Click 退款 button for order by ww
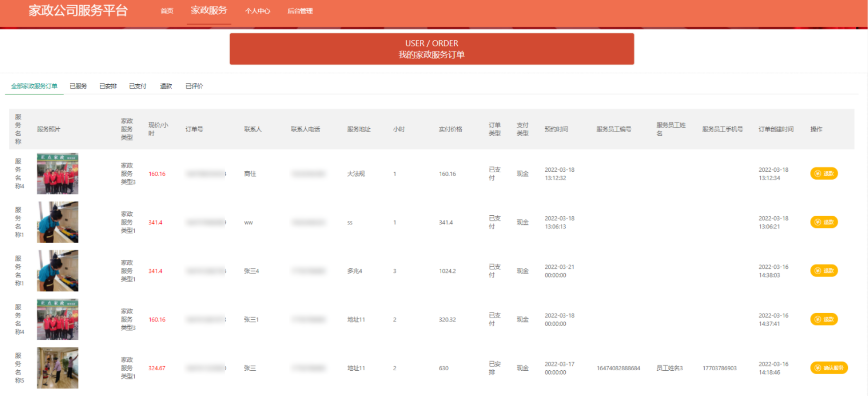Screen dimensions: 868x396 (x=824, y=222)
